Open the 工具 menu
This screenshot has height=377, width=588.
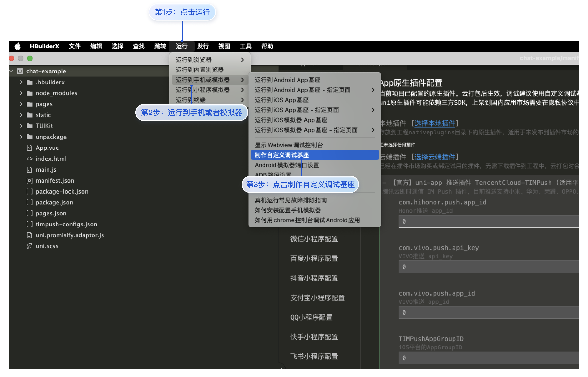click(246, 46)
